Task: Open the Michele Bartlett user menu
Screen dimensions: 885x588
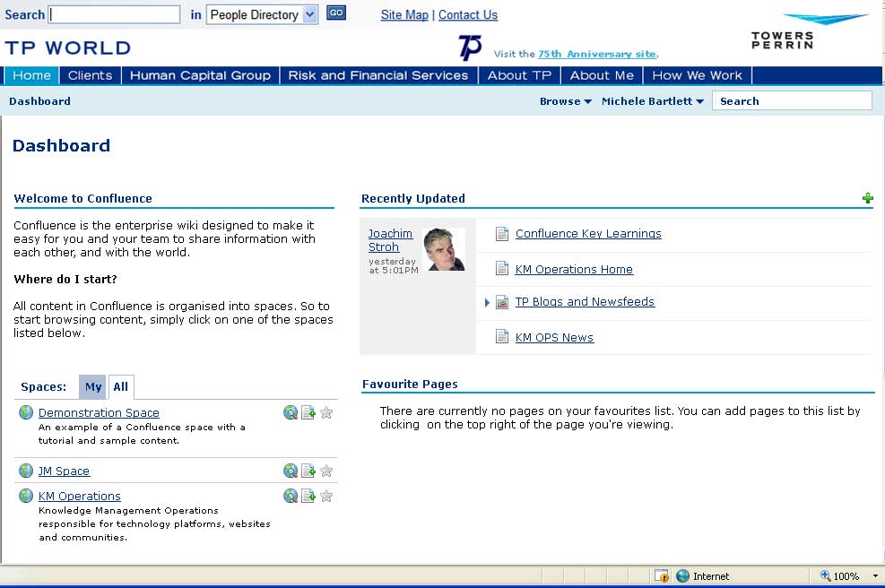Action: click(x=653, y=101)
